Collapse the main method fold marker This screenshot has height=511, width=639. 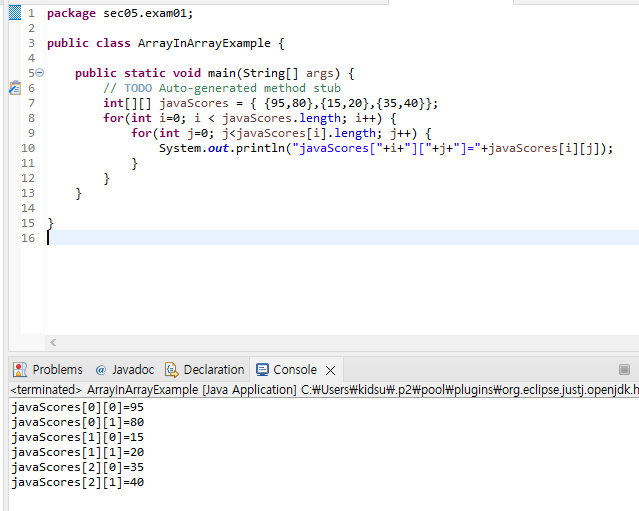click(40, 73)
